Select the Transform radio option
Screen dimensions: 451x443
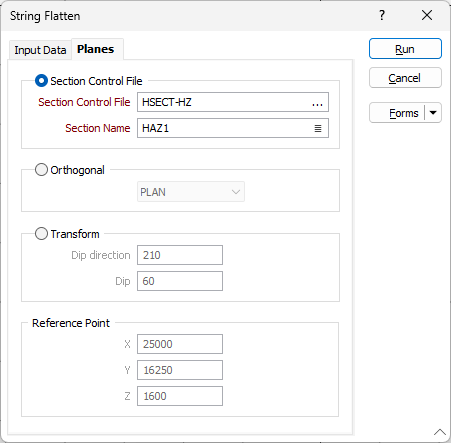coord(41,234)
